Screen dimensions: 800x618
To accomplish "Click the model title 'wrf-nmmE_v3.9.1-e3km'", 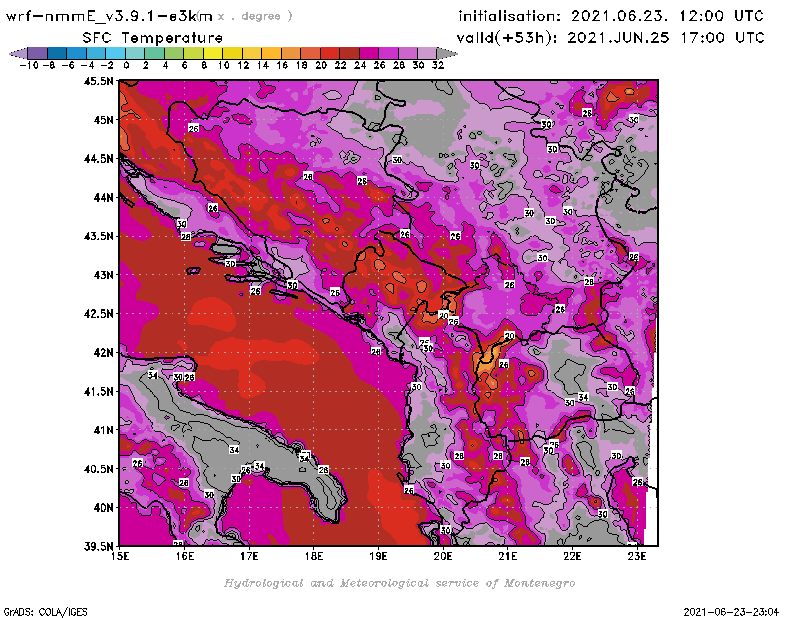I will 109,16.
